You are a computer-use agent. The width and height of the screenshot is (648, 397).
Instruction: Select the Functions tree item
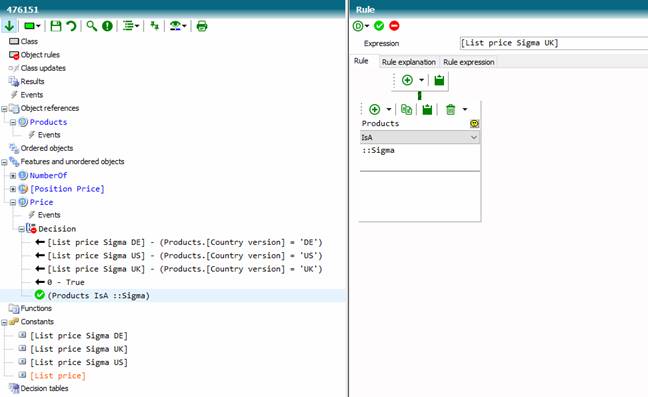tap(36, 309)
